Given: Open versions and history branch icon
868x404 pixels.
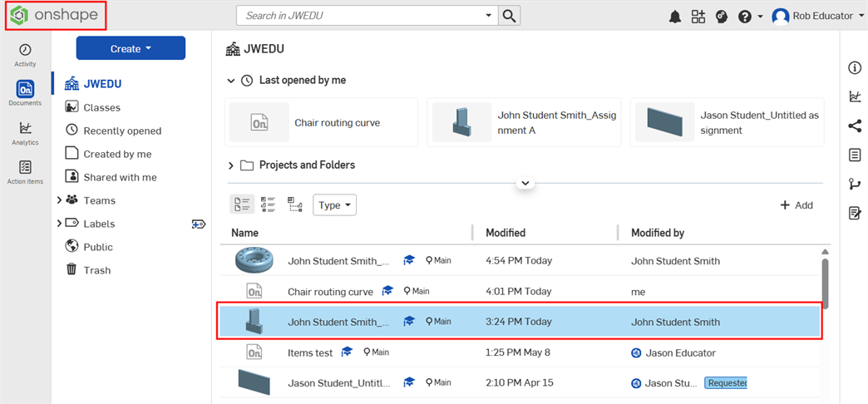Looking at the screenshot, I should point(855,184).
